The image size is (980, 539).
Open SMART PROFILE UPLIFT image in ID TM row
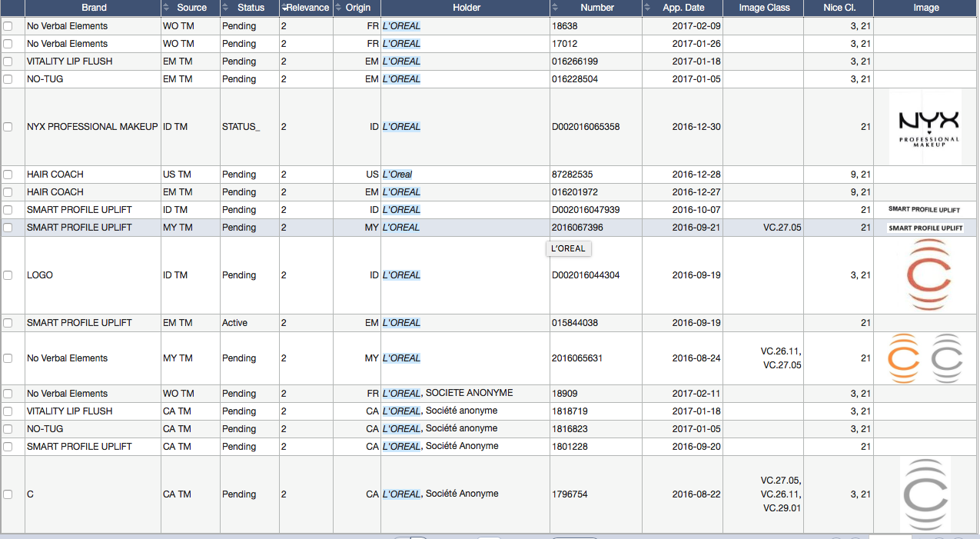click(x=925, y=209)
